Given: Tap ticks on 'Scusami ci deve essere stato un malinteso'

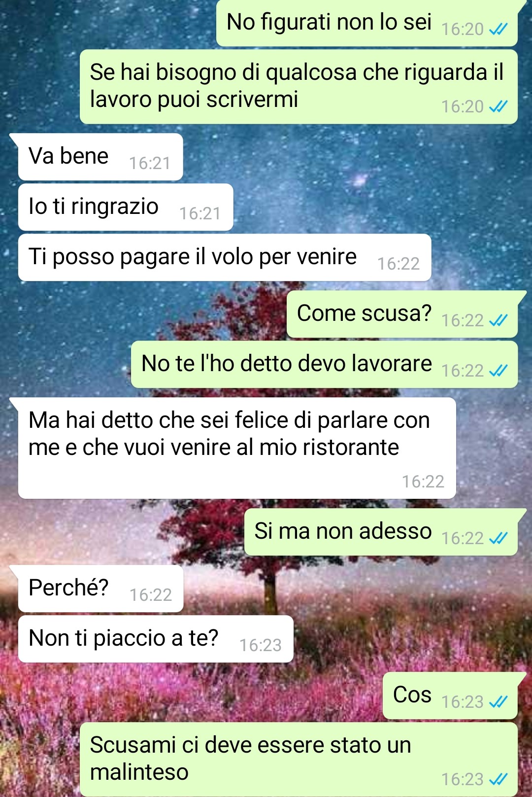Looking at the screenshot, I should 498,779.
